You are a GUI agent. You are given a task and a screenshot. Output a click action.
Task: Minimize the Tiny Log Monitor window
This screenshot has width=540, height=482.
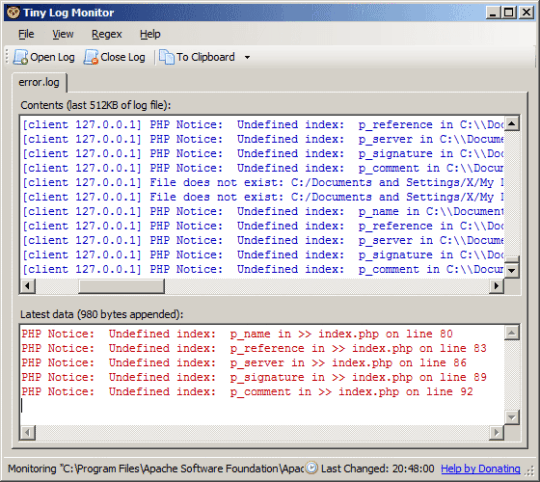[493, 13]
